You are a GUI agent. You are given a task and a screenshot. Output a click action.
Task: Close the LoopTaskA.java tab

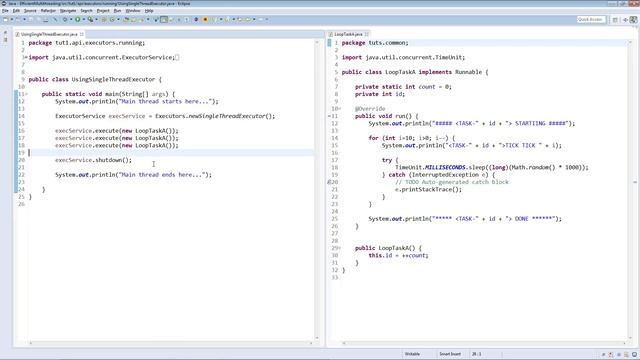pos(367,34)
